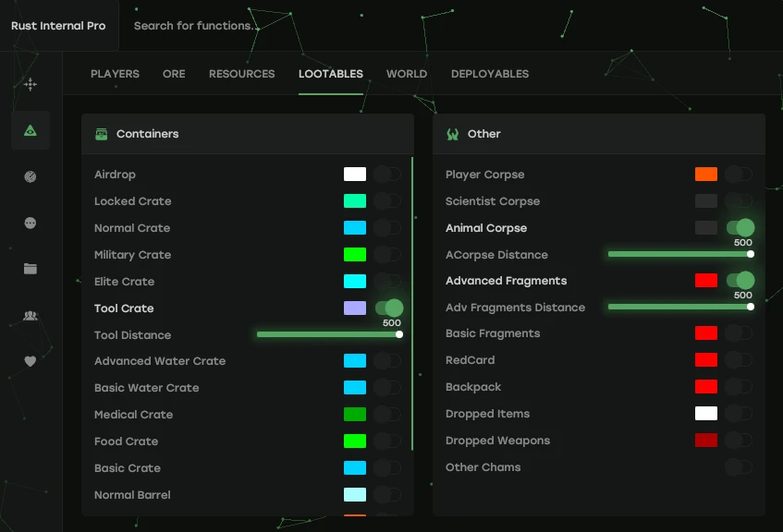Viewport: 783px width, 532px height.
Task: Turn on Basic Water Crate switch
Action: [x=388, y=387]
